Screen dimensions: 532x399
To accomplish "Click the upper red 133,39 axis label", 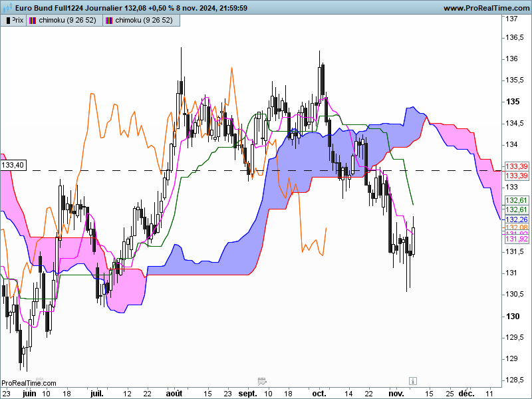I will [x=517, y=166].
